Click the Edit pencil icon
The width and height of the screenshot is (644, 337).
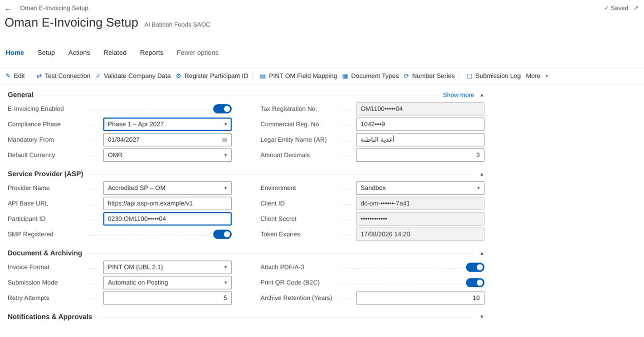8,76
